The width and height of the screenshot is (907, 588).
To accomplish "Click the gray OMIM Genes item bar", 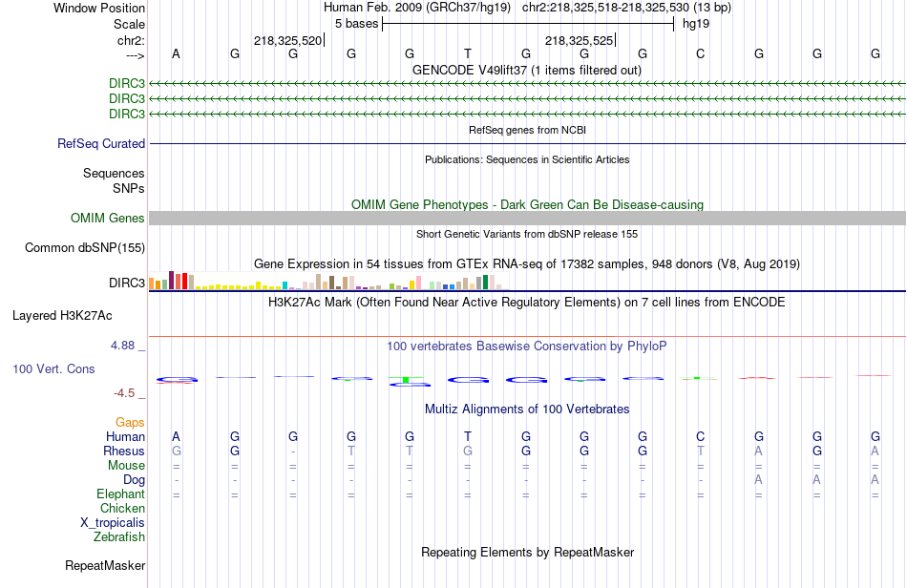I will point(528,218).
